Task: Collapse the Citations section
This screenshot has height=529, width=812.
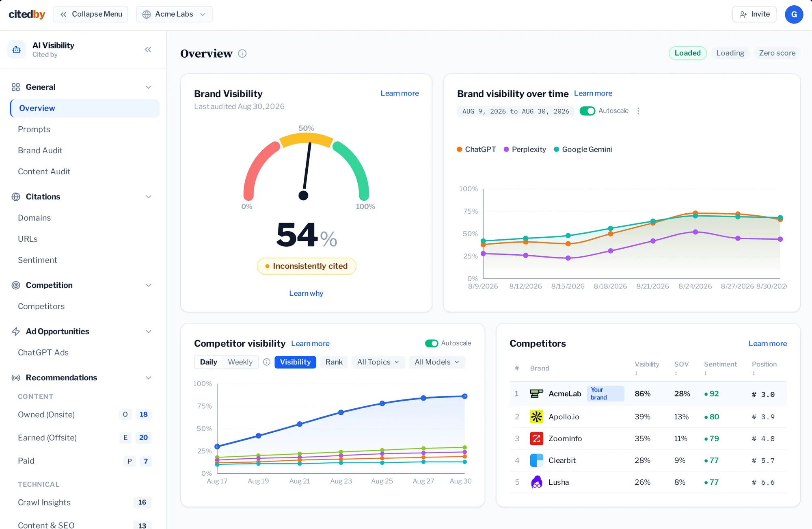Action: [x=149, y=197]
